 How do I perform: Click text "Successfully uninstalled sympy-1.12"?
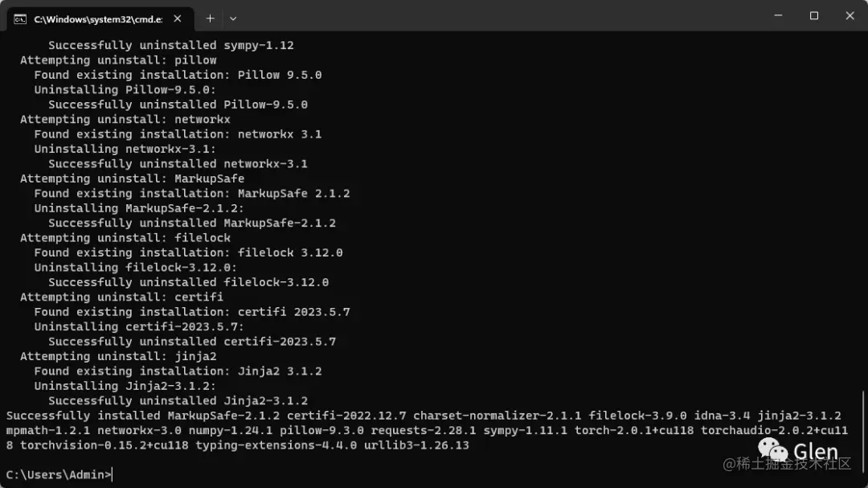point(171,45)
